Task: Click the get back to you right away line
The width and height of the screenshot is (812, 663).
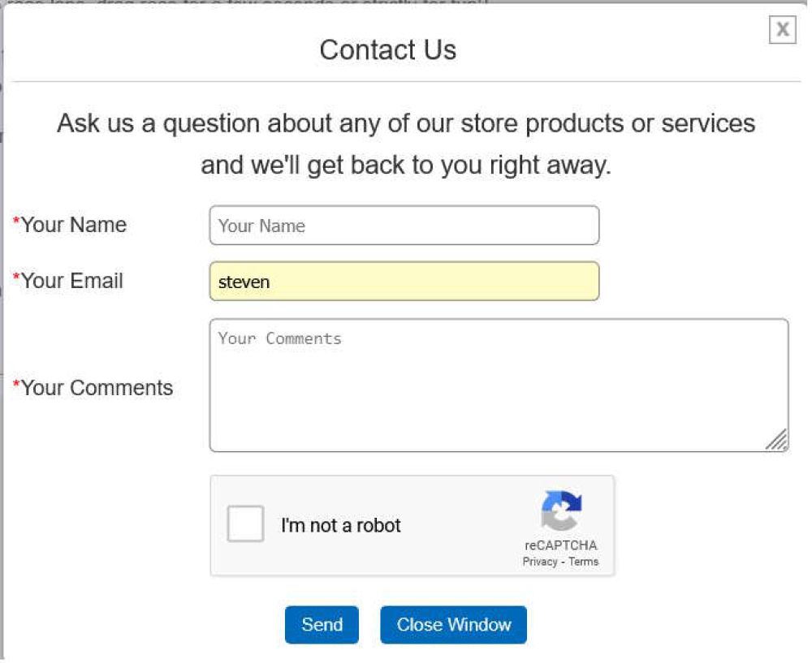Action: 406,166
